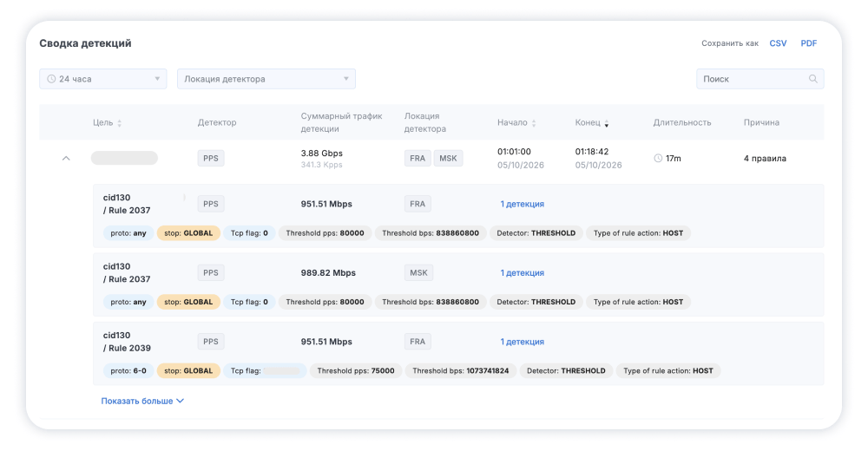Click the Tcp flag chip in Rule 2039
The image size is (868, 451).
pyautogui.click(x=265, y=370)
